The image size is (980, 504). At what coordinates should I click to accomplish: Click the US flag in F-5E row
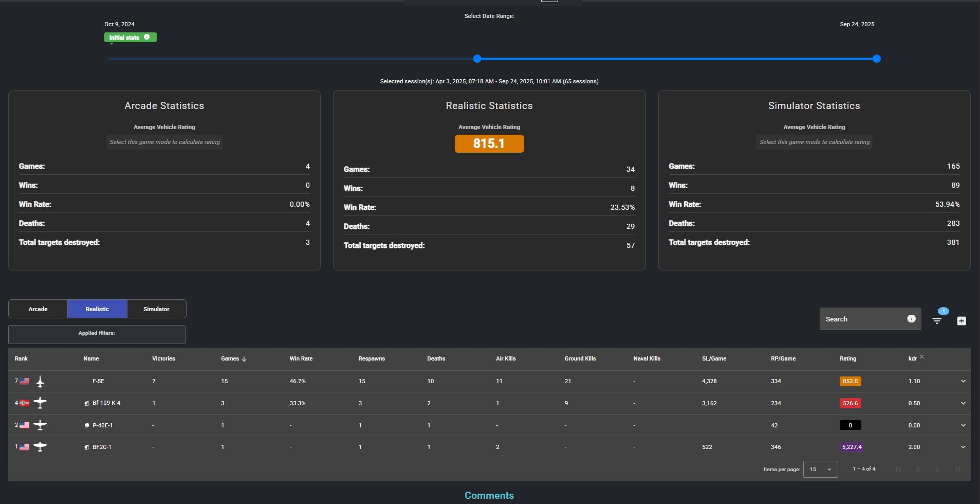[x=24, y=382]
